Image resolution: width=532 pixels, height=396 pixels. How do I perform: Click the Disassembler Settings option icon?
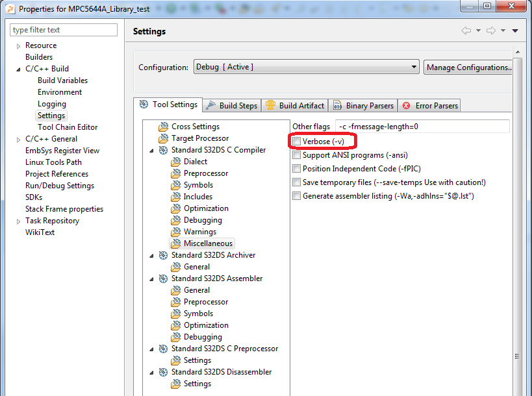[176, 384]
